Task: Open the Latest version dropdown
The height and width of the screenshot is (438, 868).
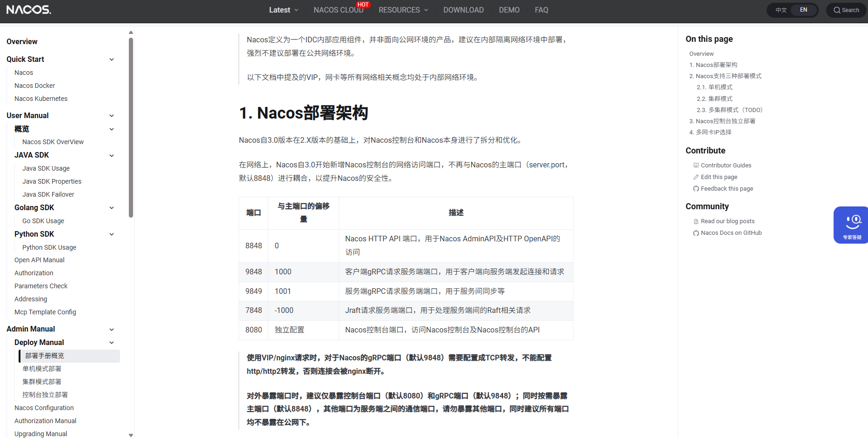Action: pyautogui.click(x=284, y=10)
